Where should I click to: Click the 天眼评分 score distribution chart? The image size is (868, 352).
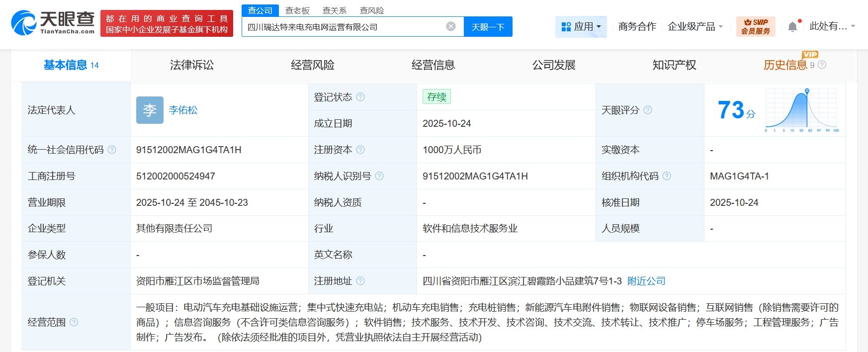coord(801,110)
